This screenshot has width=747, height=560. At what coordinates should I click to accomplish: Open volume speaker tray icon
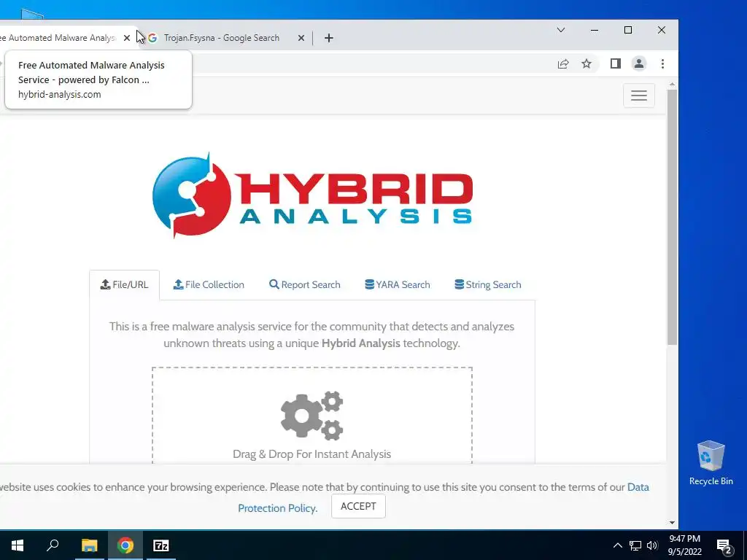(x=652, y=545)
